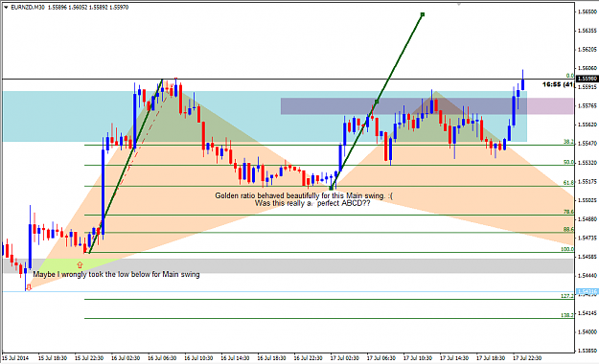Click the 'Was this really a perfect ABCD??' text

[312, 203]
